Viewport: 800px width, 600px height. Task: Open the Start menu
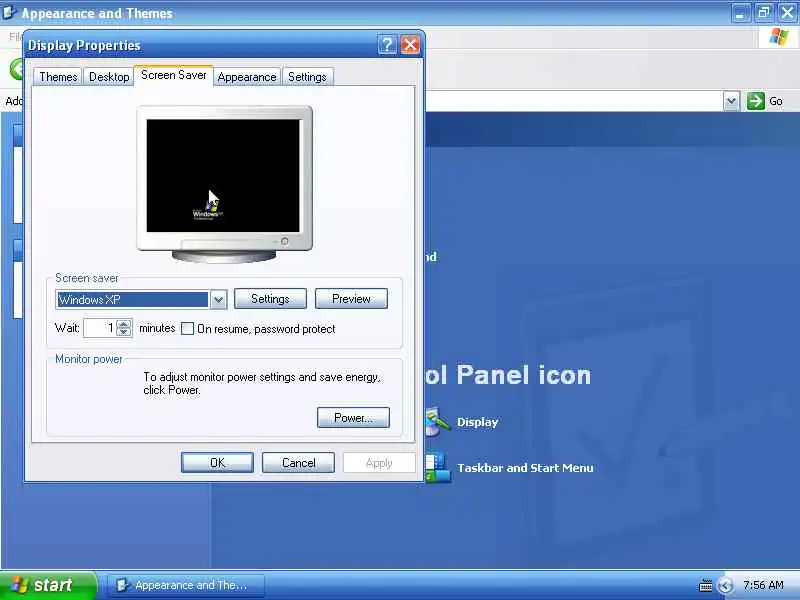(x=48, y=585)
